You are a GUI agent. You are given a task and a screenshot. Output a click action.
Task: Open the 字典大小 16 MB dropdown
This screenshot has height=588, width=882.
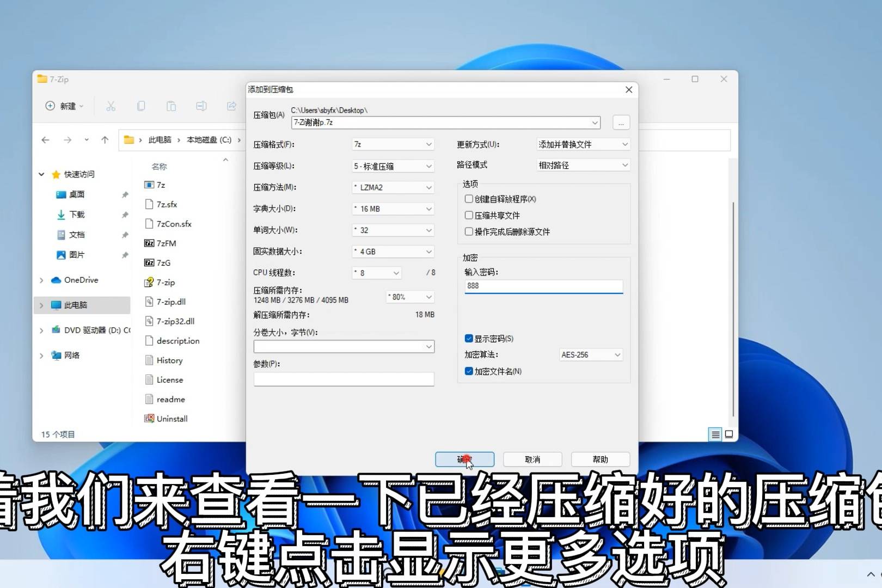click(393, 209)
